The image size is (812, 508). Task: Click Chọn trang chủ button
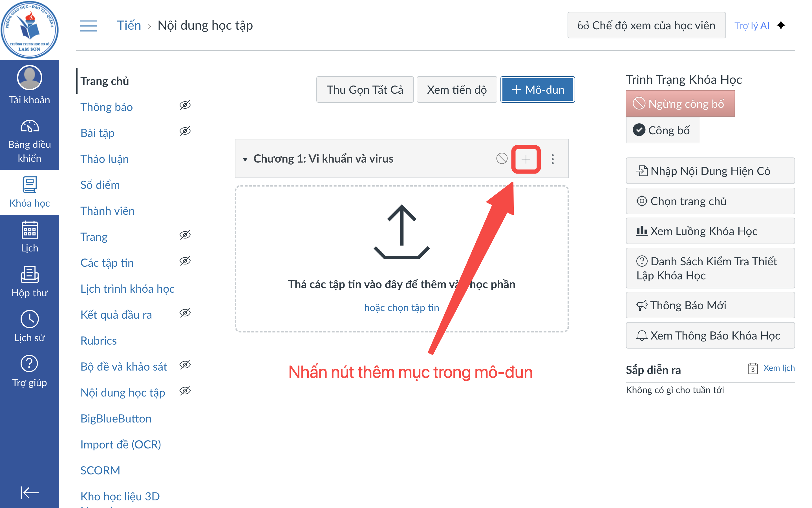pyautogui.click(x=710, y=201)
